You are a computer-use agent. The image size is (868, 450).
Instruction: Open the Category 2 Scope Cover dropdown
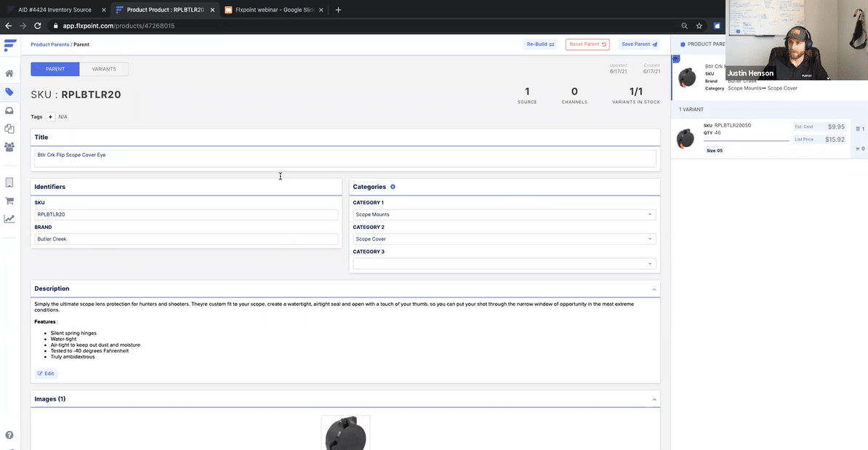click(505, 239)
